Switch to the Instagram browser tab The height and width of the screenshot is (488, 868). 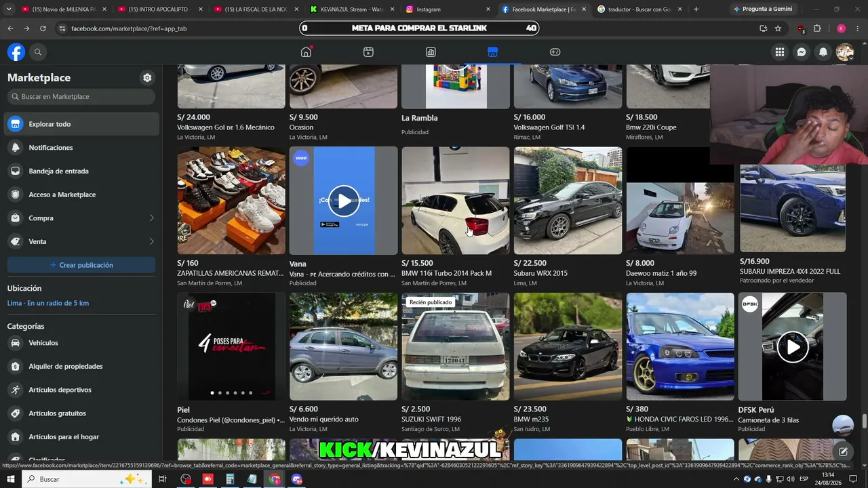[x=448, y=9]
